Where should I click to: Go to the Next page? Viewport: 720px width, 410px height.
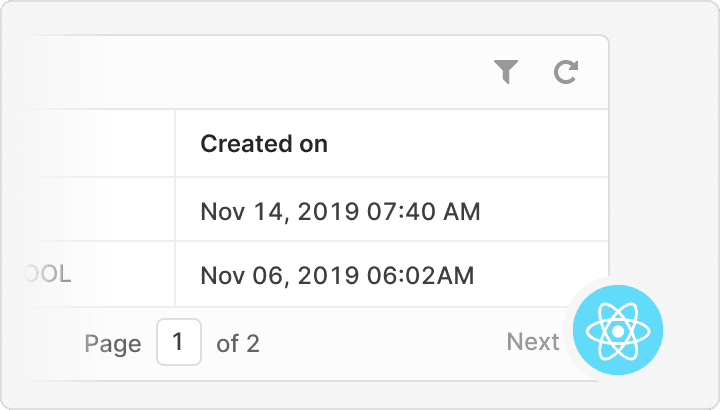532,343
